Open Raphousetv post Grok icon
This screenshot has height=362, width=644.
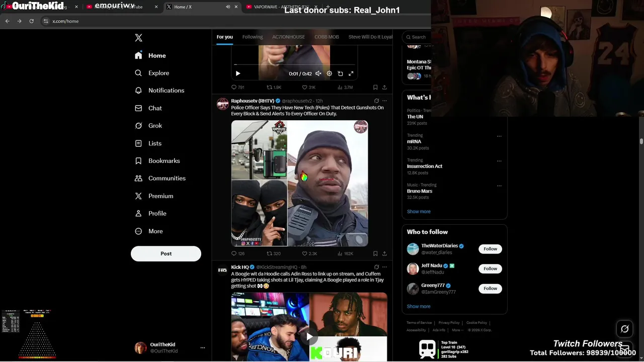[376, 101]
